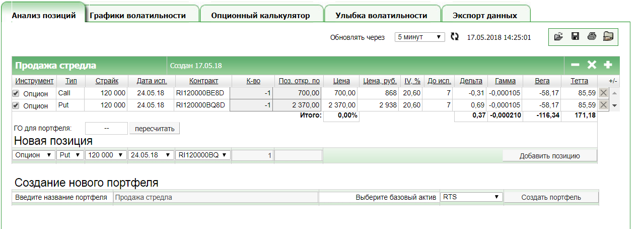Click the refresh data icon

point(455,37)
